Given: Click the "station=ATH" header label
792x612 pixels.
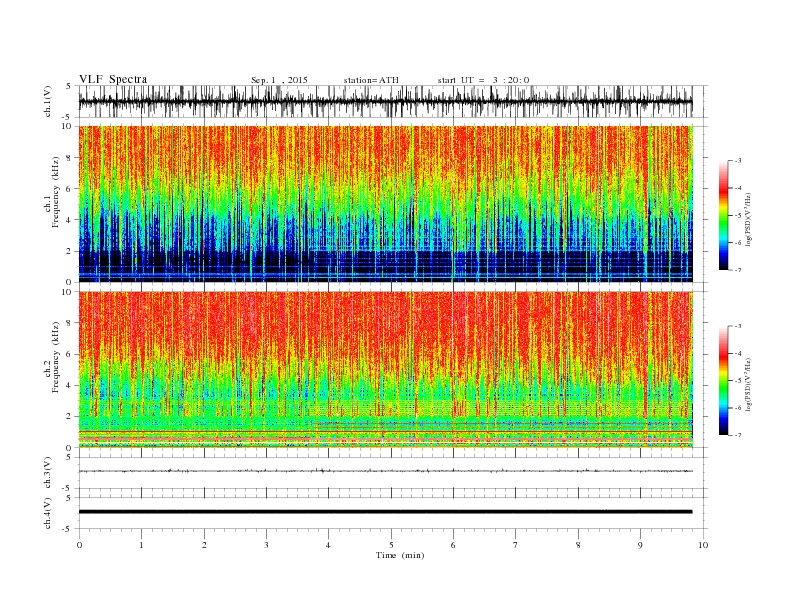Looking at the screenshot, I should pyautogui.click(x=371, y=80).
